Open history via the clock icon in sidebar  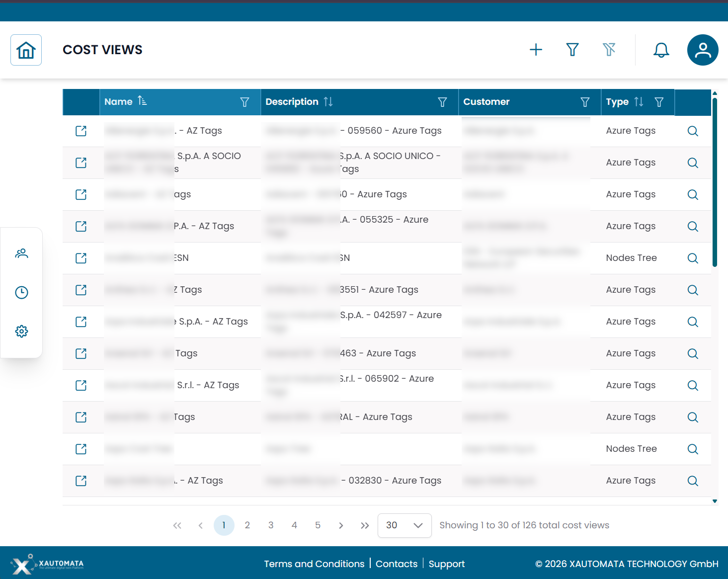coord(21,292)
